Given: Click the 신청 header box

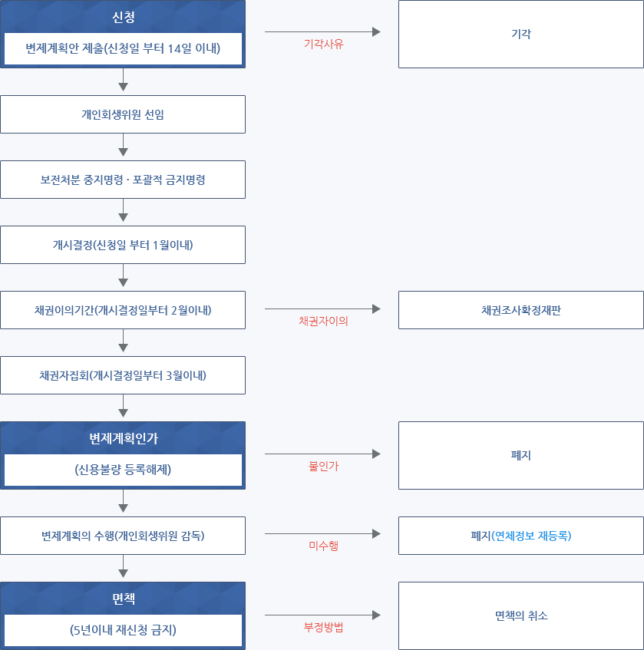Looking at the screenshot, I should pyautogui.click(x=123, y=17).
